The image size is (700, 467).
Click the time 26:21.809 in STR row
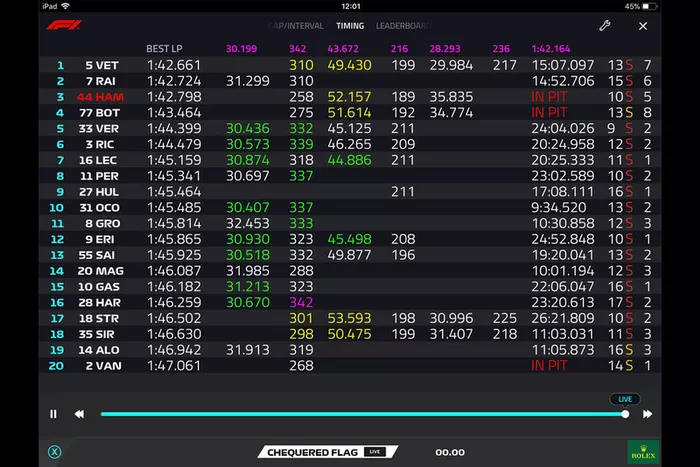point(562,318)
